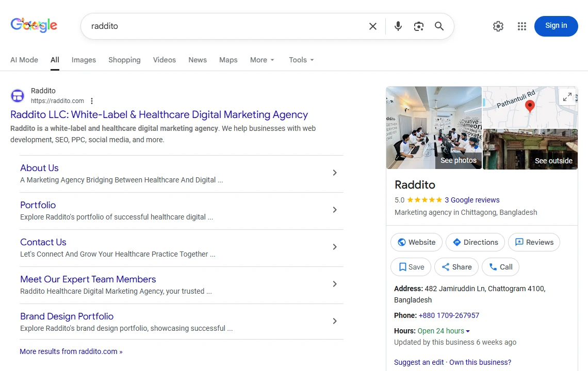
Task: Open search by image camera icon
Action: pyautogui.click(x=418, y=26)
